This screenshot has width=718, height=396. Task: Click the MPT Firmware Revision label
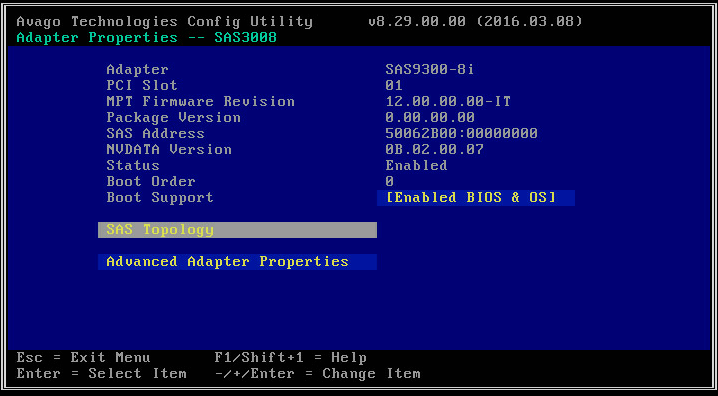[200, 102]
